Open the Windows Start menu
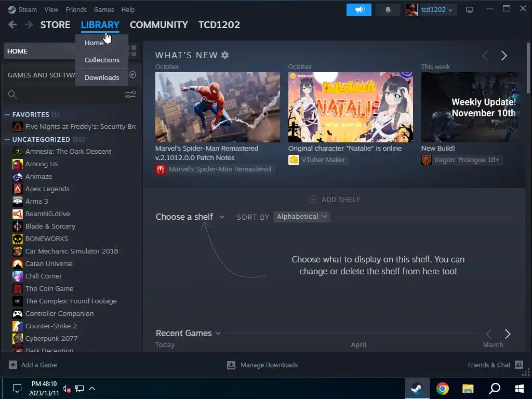This screenshot has height=399, width=532. coord(519,389)
